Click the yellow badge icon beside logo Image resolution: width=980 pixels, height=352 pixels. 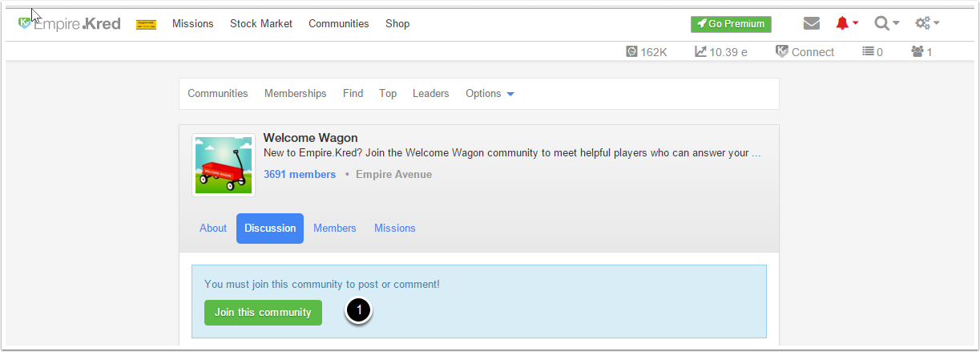click(146, 25)
